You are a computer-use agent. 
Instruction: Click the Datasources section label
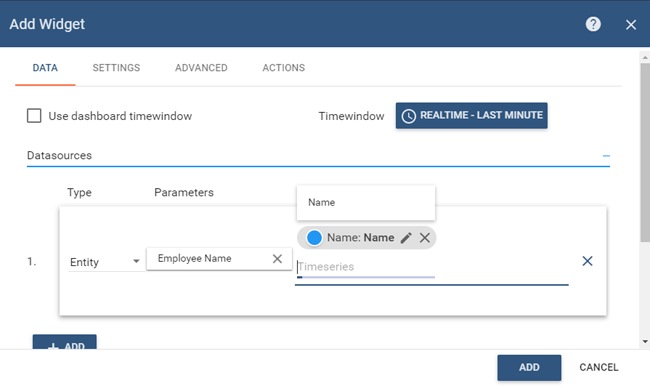pos(59,155)
